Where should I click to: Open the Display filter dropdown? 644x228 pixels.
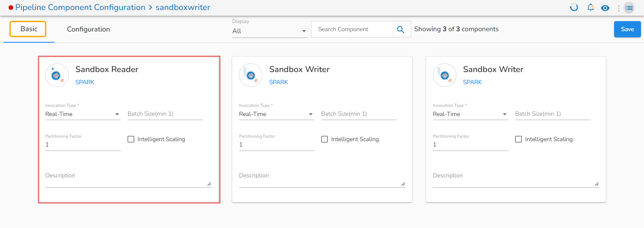coord(269,31)
